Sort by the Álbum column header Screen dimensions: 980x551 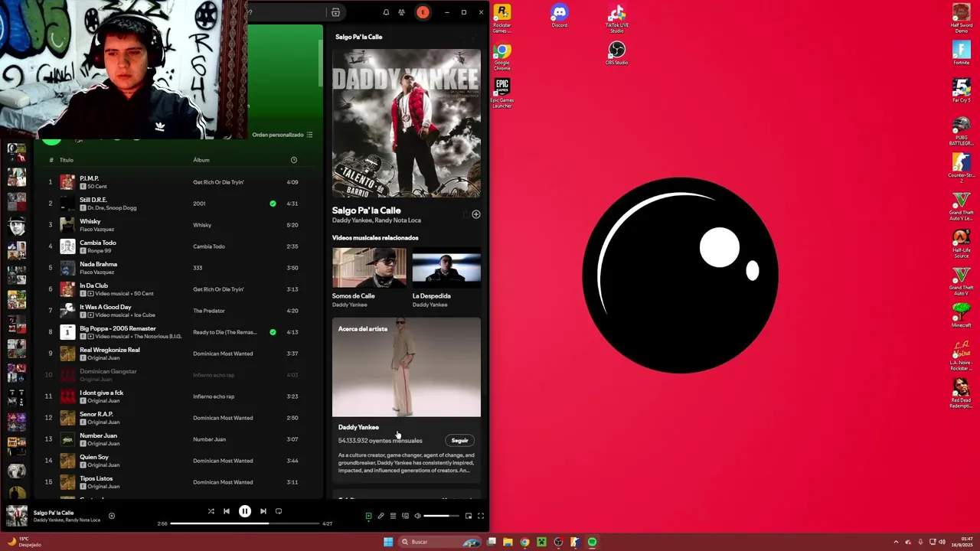pos(201,160)
